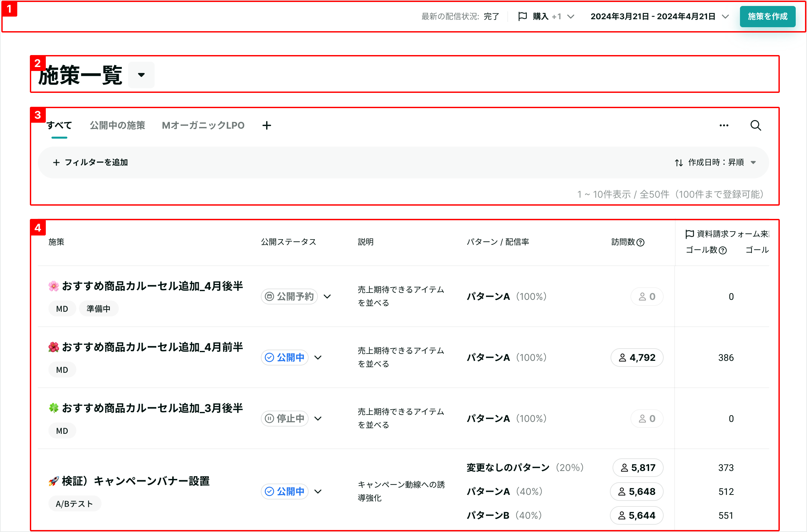The height and width of the screenshot is (532, 807).
Task: Click 最新の配信状況: 完了 status text
Action: (460, 16)
